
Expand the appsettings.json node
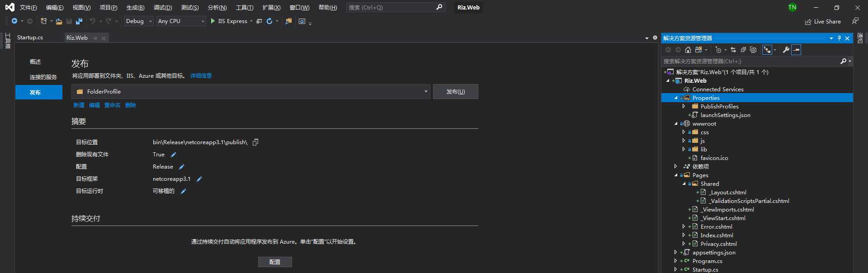point(676,252)
